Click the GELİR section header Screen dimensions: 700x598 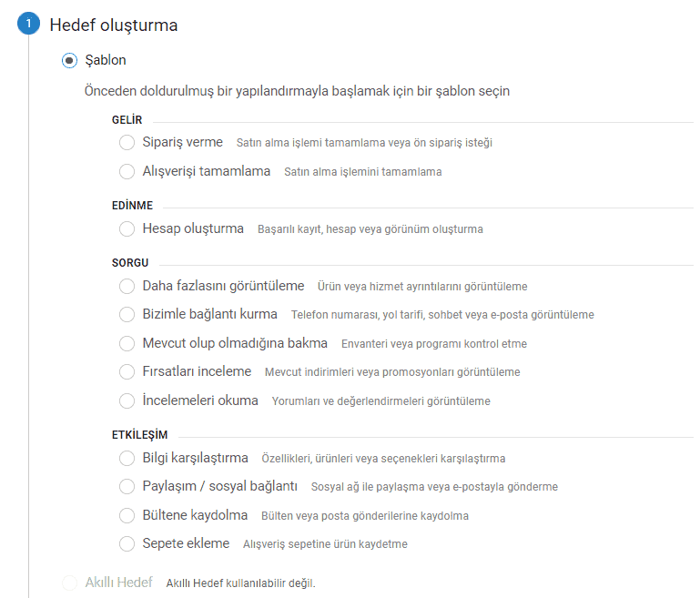(127, 120)
